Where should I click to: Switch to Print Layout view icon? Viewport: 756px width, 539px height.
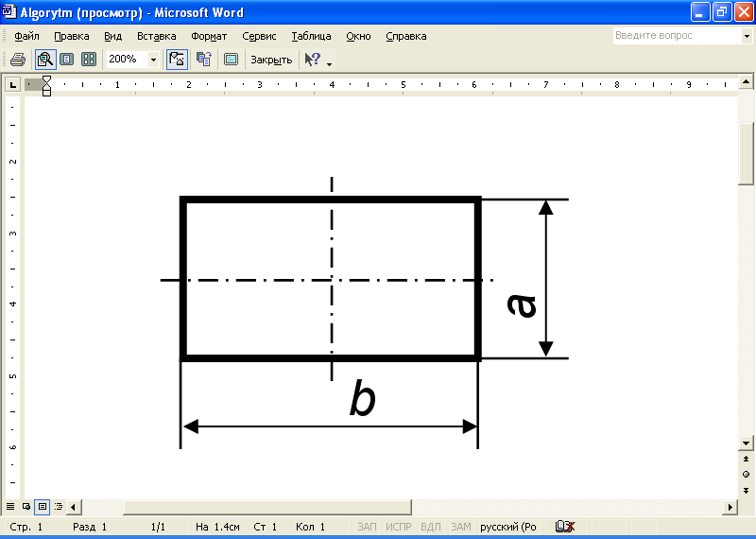coord(43,507)
